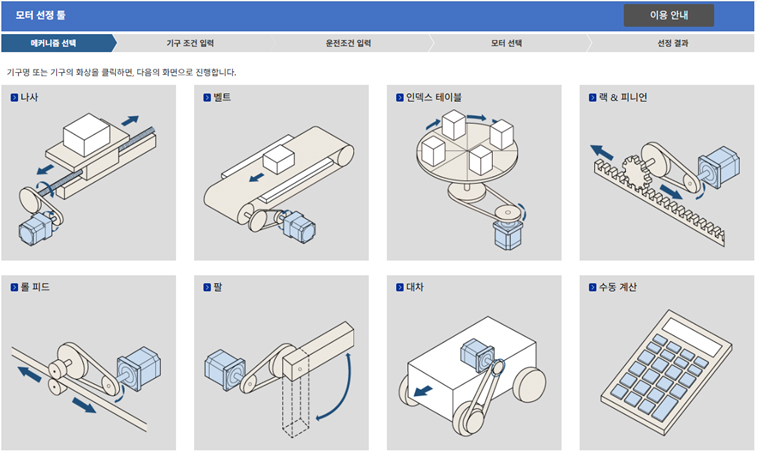Choose the belt conveyor (벨트) illustration
This screenshot has width=757, height=453.
(x=279, y=182)
